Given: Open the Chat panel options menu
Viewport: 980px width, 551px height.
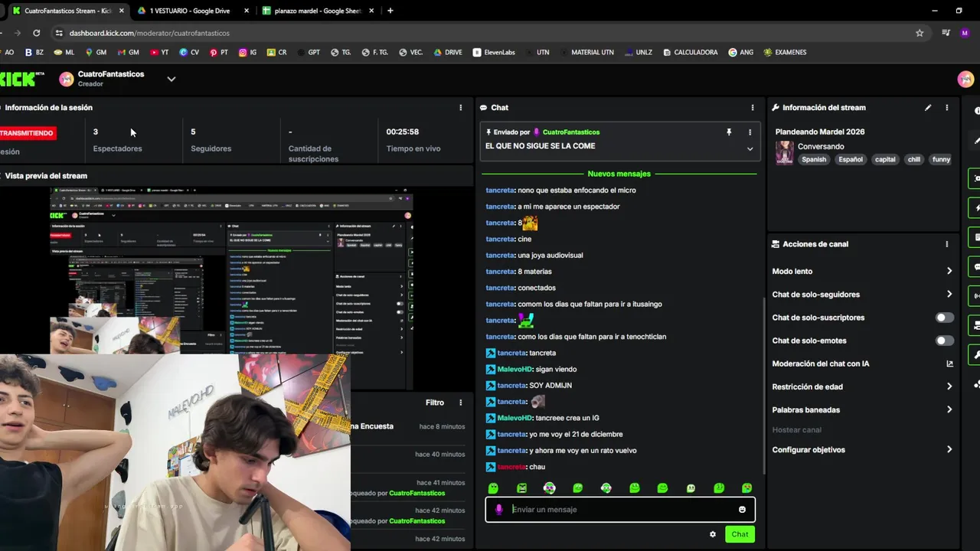Looking at the screenshot, I should click(752, 108).
